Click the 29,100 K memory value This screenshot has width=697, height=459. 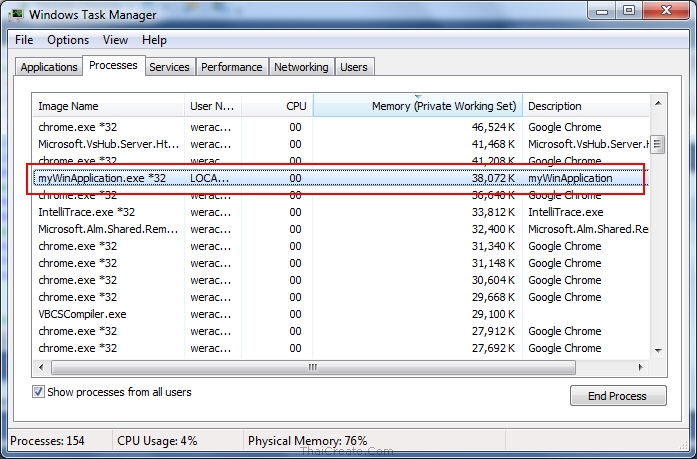point(493,314)
